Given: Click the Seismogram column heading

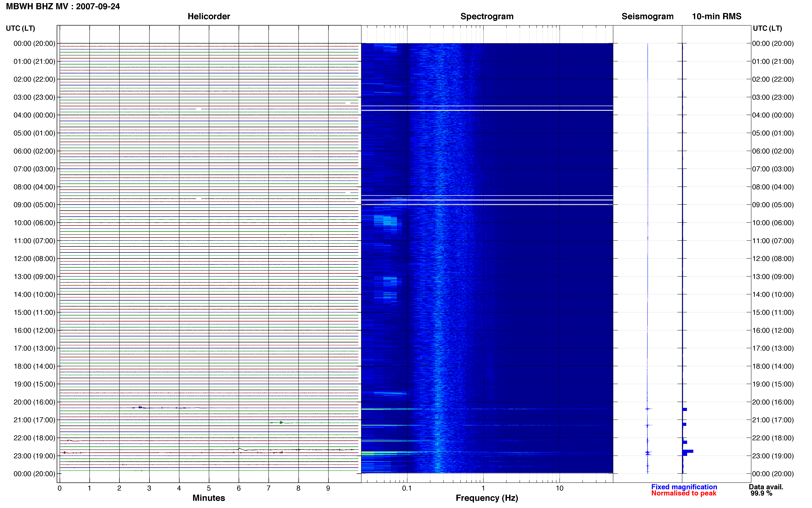Looking at the screenshot, I should pos(647,16).
